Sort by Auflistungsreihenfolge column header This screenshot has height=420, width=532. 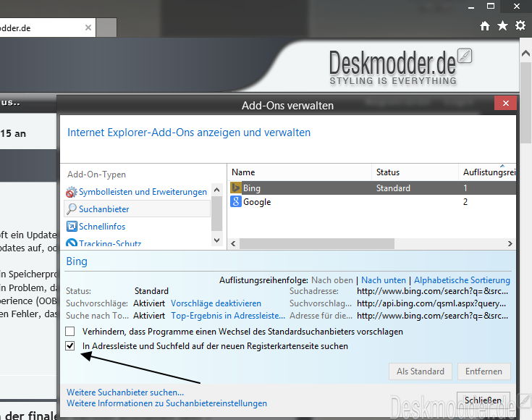pyautogui.click(x=488, y=172)
